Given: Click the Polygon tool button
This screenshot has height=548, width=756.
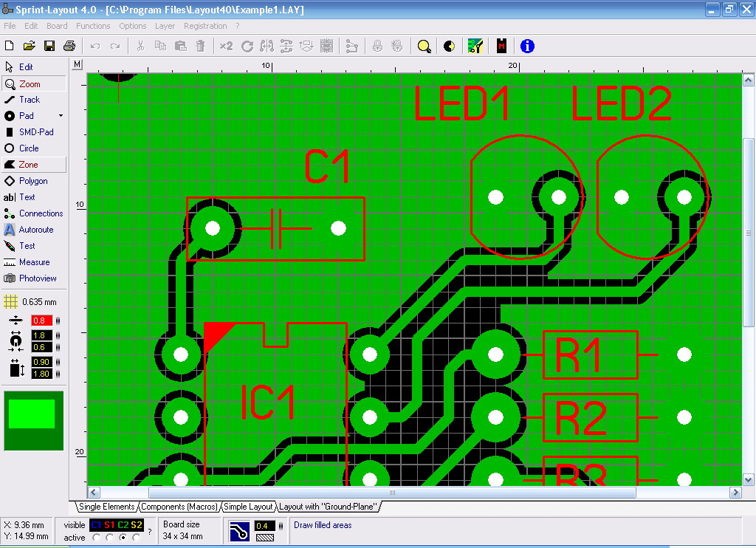Looking at the screenshot, I should tap(34, 181).
